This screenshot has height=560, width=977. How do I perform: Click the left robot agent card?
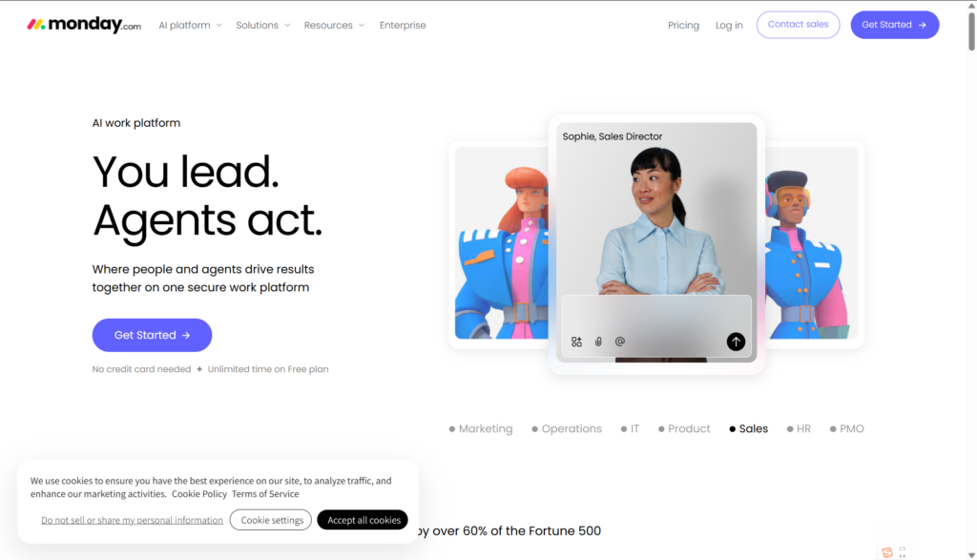point(502,243)
